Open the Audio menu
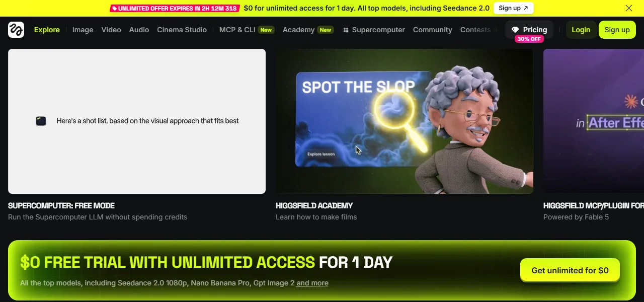 (x=139, y=30)
